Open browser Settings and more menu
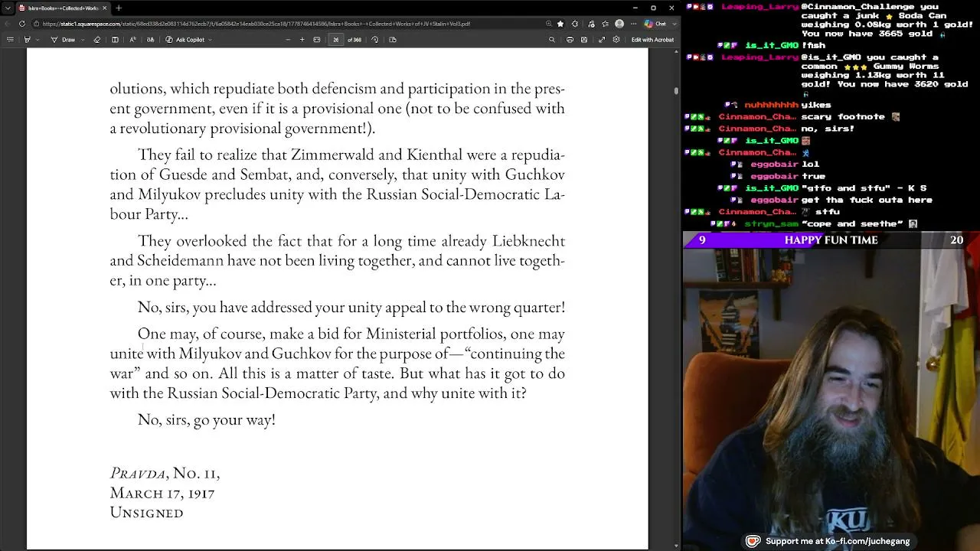 634,24
